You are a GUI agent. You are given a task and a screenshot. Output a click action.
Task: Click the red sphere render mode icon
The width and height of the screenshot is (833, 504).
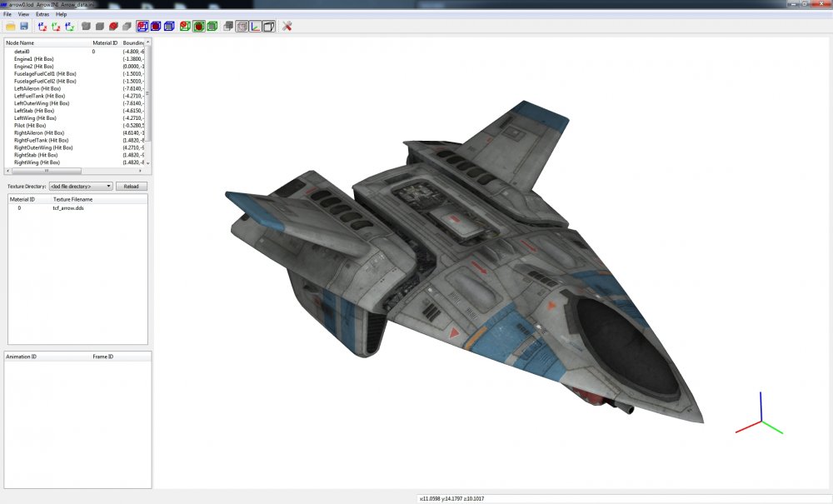[113, 26]
